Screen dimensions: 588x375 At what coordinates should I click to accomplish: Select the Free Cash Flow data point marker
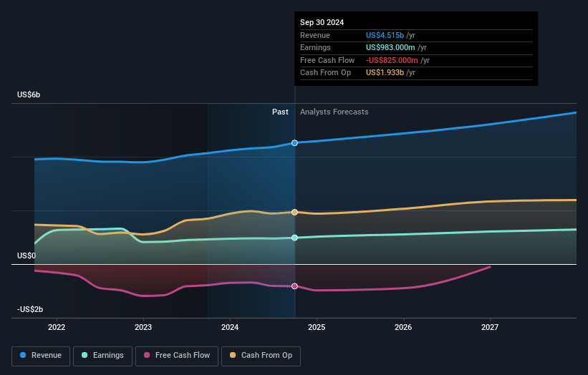click(x=295, y=286)
